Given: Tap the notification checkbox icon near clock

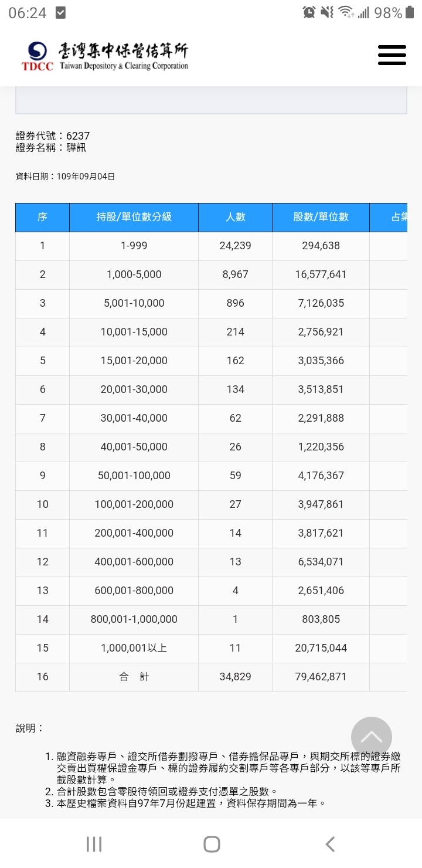Looking at the screenshot, I should point(60,12).
